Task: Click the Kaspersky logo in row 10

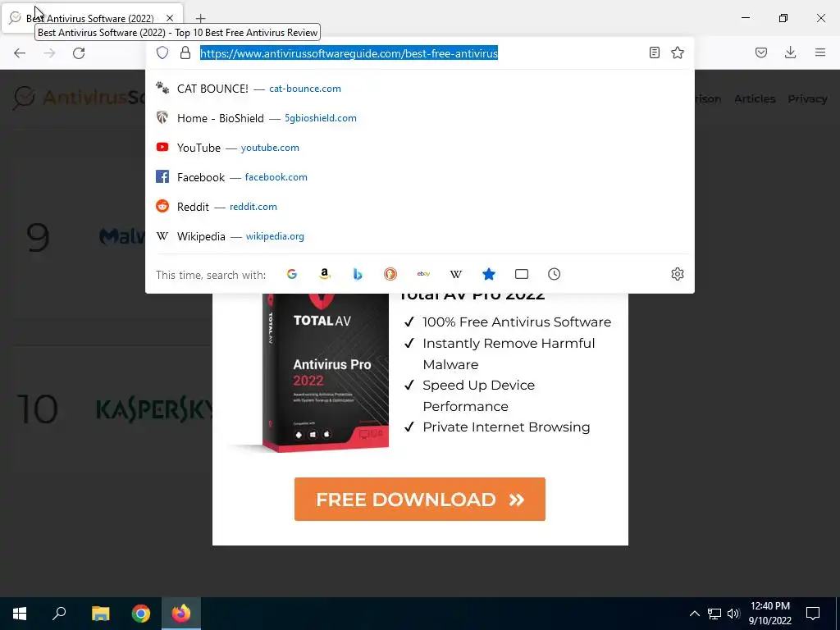Action: point(155,409)
